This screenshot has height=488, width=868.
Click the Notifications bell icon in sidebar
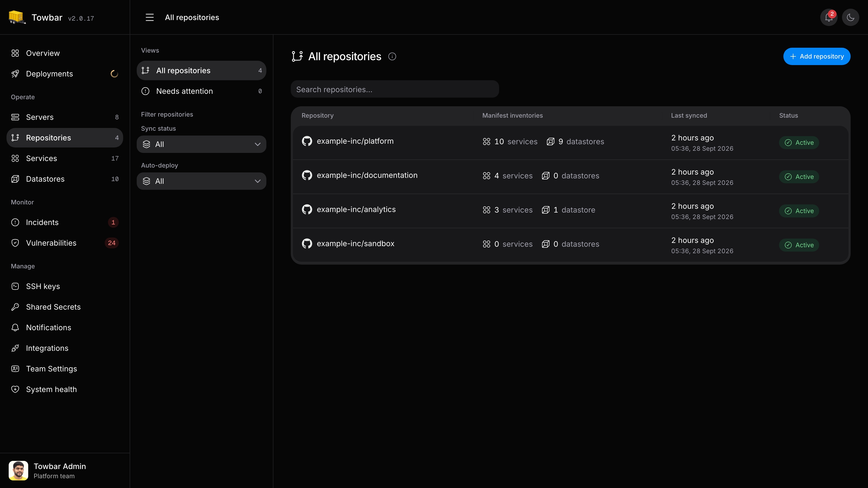15,328
